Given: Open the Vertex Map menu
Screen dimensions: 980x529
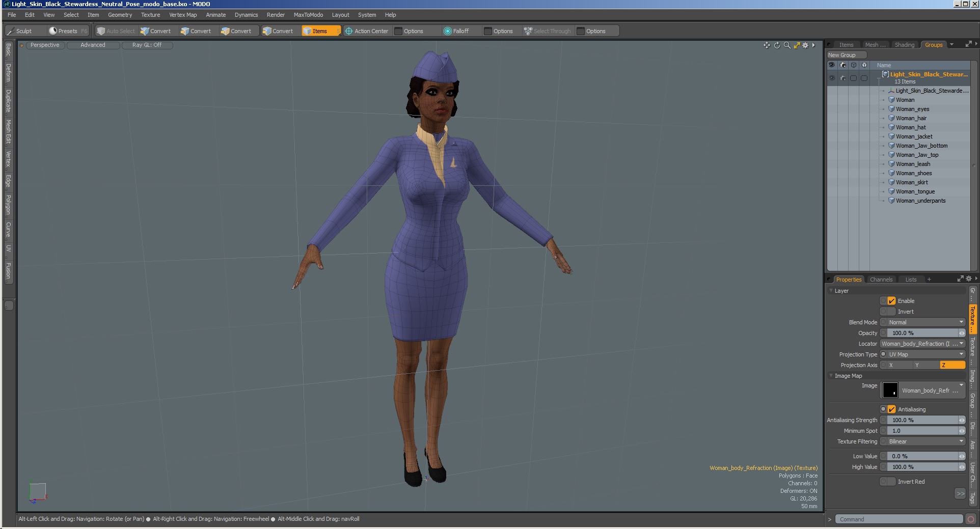Looking at the screenshot, I should point(183,15).
